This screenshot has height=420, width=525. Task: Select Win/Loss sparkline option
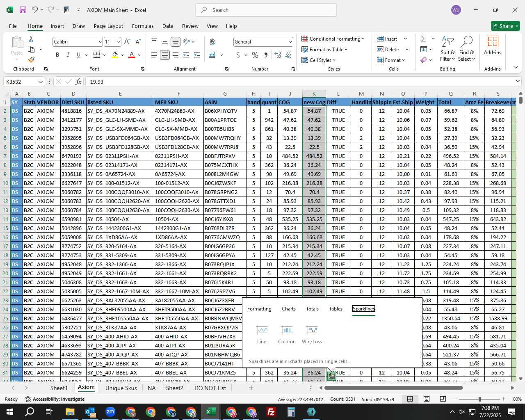[312, 334]
